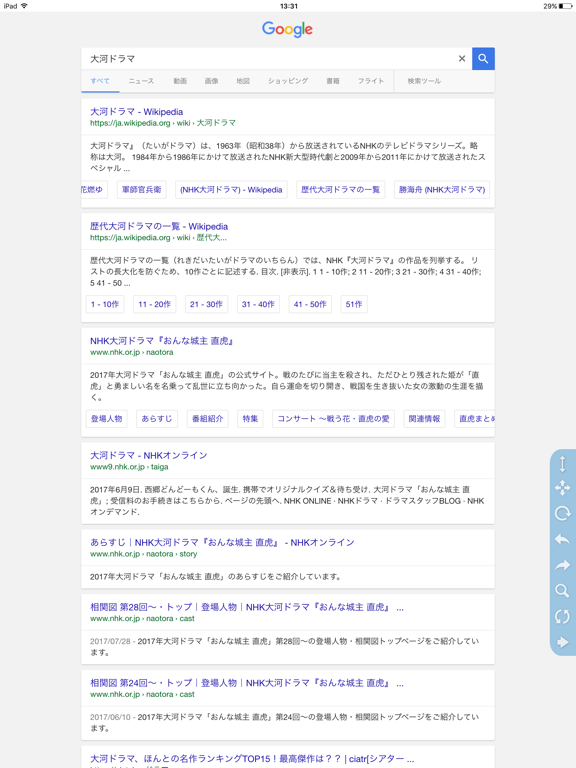
Task: Open あらすじ | NHK大河ドラマ result
Action: coord(222,543)
